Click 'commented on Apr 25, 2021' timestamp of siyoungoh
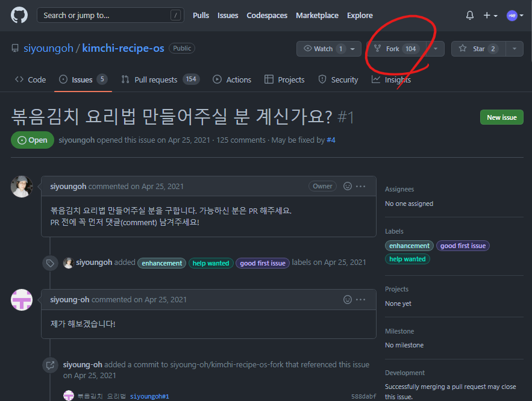Viewport: 532px width, 401px height. point(136,187)
